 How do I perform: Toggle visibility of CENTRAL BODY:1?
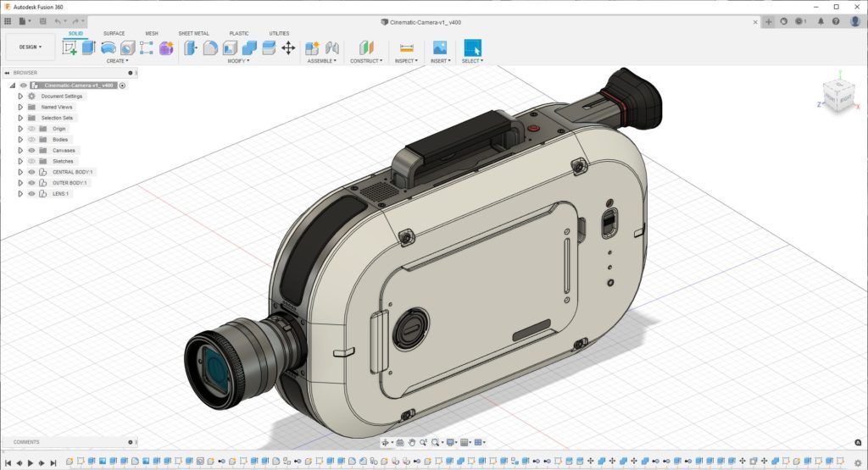(31, 172)
